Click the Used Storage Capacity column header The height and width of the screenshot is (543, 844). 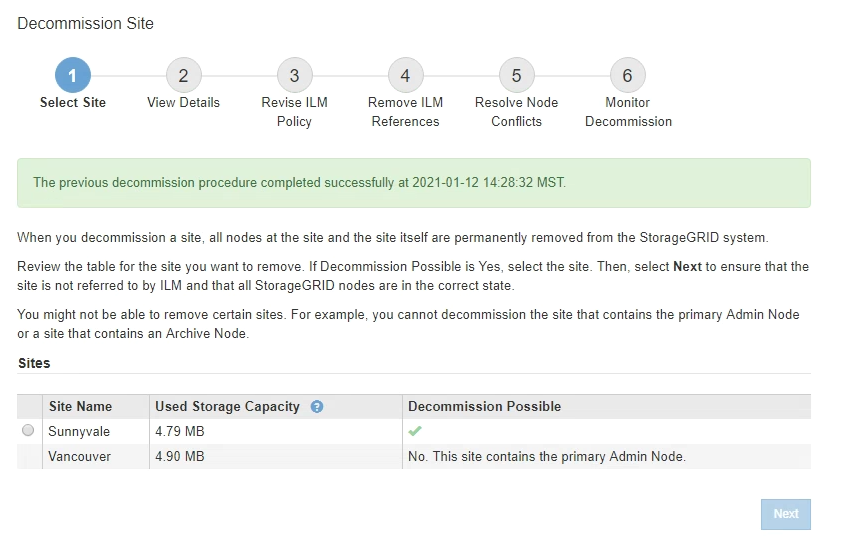(x=227, y=407)
